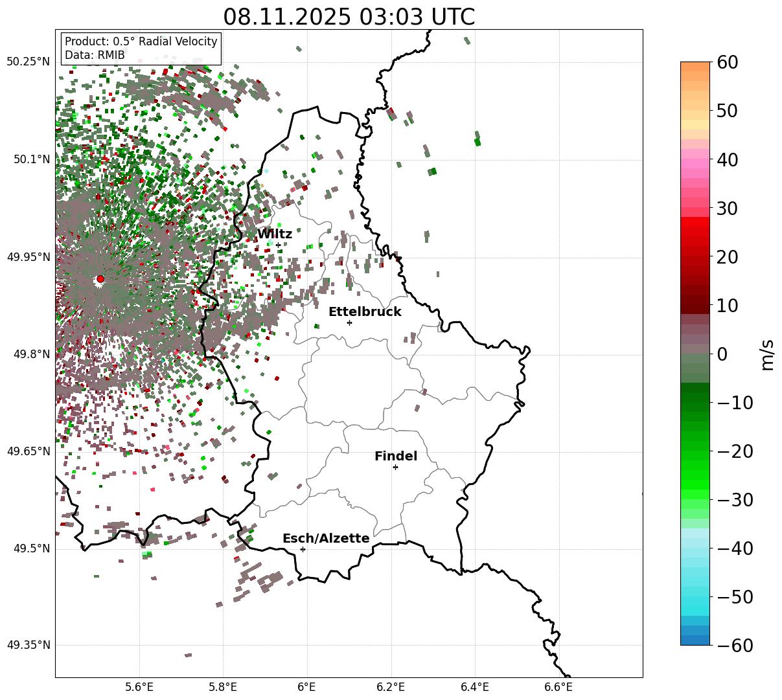Screen dimensions: 782x700
Task: Click the blue bottom of the colorbar
Action: [x=695, y=640]
